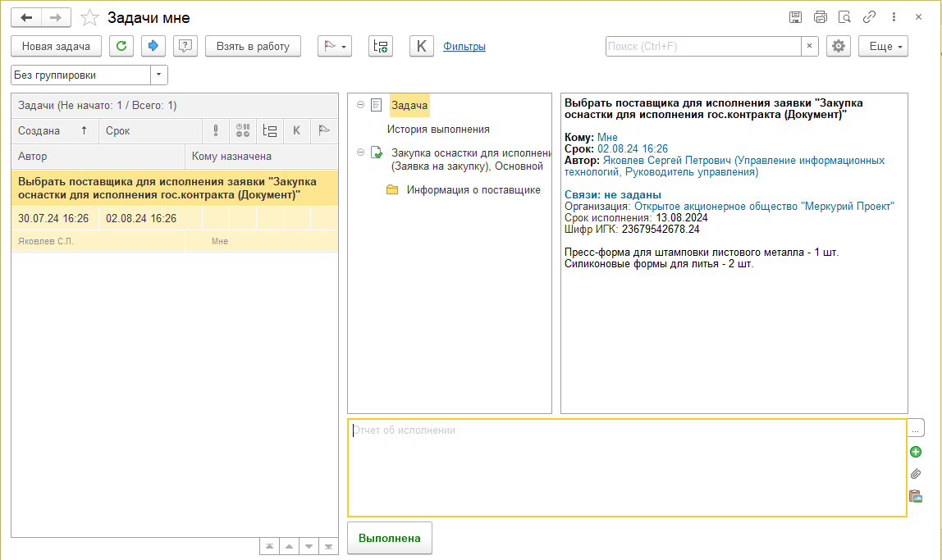Click in the 'Отчет об исполнении' field

627,467
